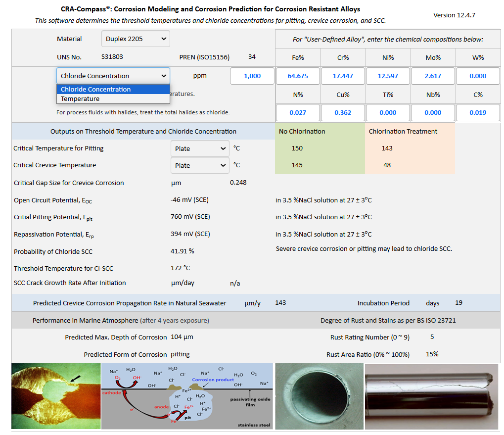
Task: Click the Cl-SCC threshold temperature 172 °C
Action: coord(181,268)
